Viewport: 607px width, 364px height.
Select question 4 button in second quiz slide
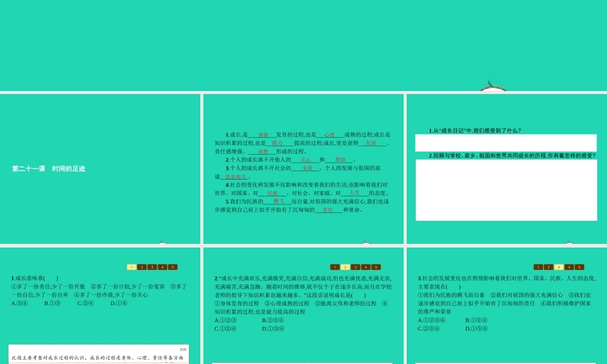tap(366, 267)
